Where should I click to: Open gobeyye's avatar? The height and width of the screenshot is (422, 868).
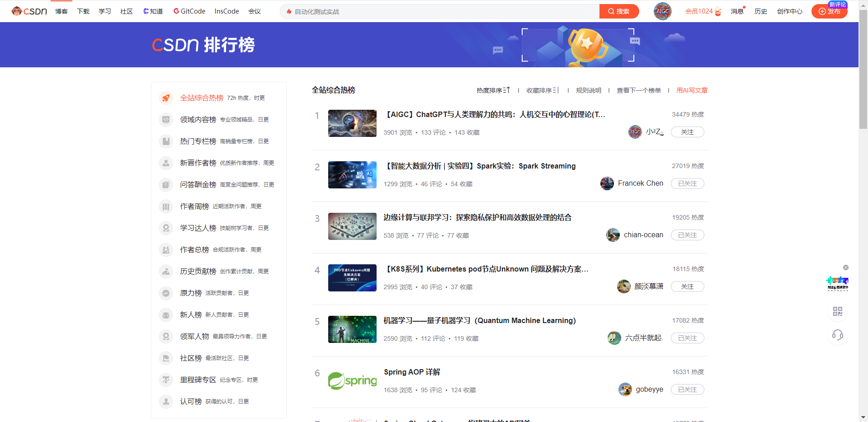tap(625, 389)
